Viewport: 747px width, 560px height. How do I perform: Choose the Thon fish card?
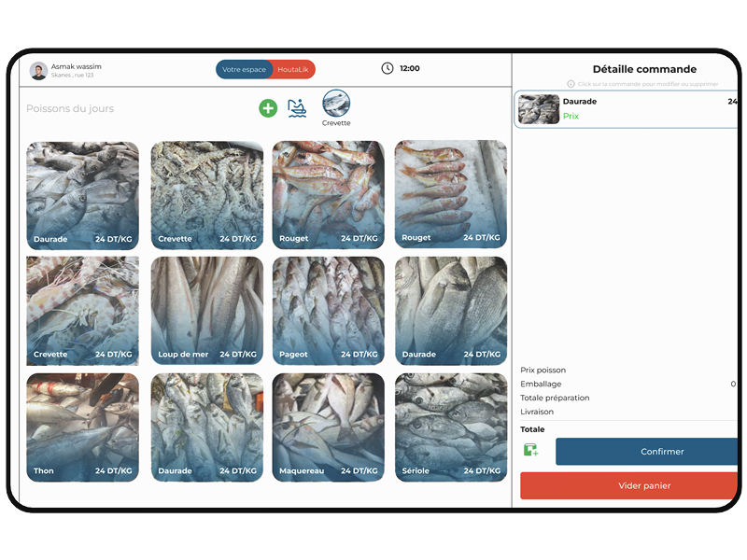pos(82,427)
